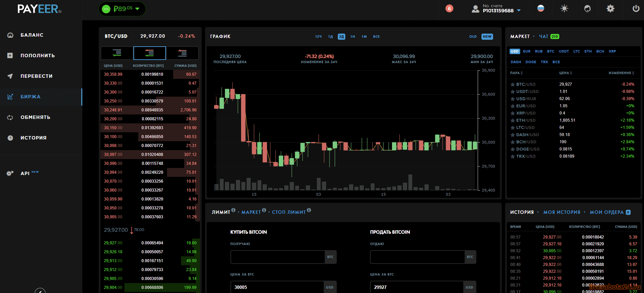Select the 1Н chart timeframe
This screenshot has width=644, height=293.
[353, 37]
